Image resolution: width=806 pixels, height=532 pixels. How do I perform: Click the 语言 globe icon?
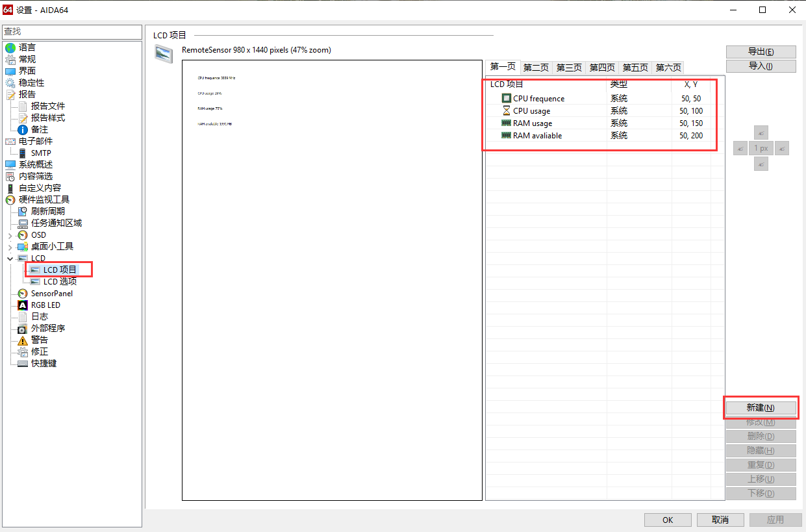pos(10,47)
